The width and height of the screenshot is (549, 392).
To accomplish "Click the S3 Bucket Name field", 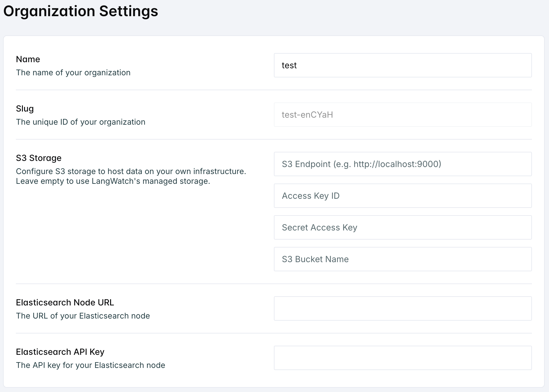I will click(x=403, y=259).
